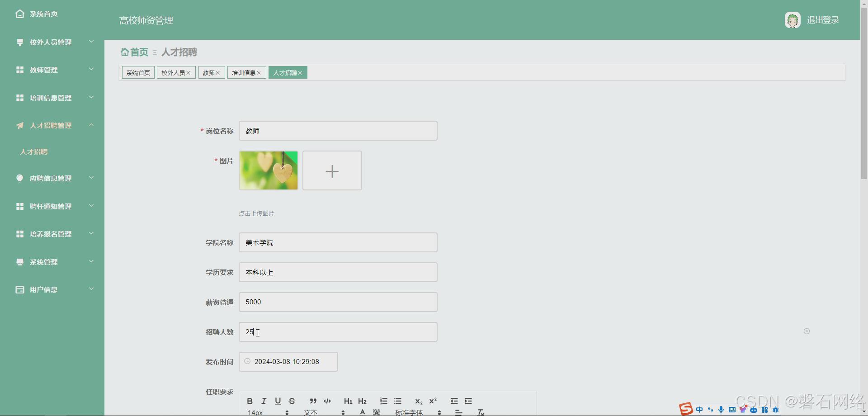This screenshot has width=868, height=416.
Task: Apply Heading 2 format
Action: [362, 401]
